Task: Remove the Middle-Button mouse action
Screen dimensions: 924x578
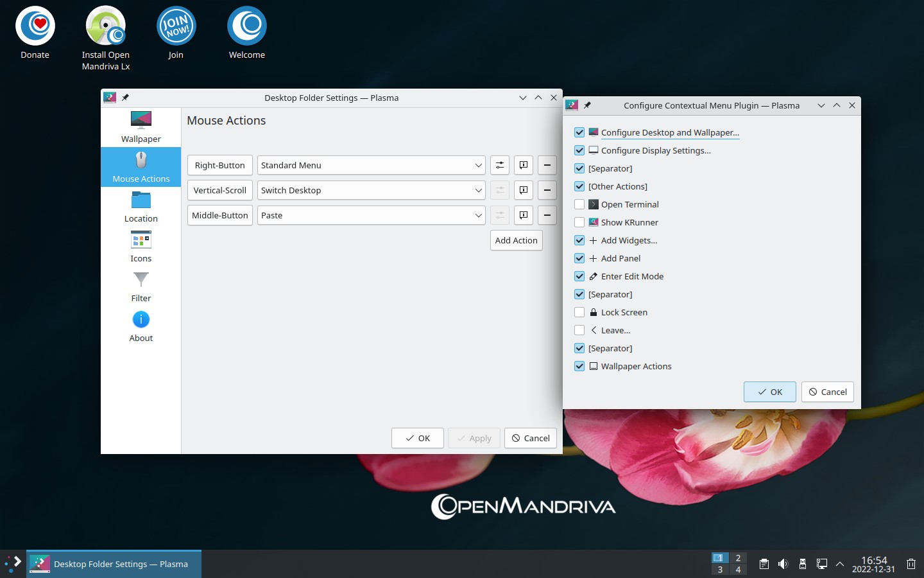Action: (x=547, y=215)
